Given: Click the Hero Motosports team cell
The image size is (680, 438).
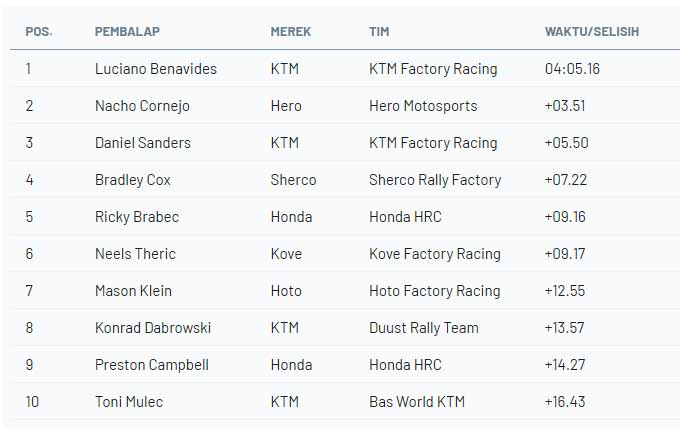Looking at the screenshot, I should tap(423, 106).
